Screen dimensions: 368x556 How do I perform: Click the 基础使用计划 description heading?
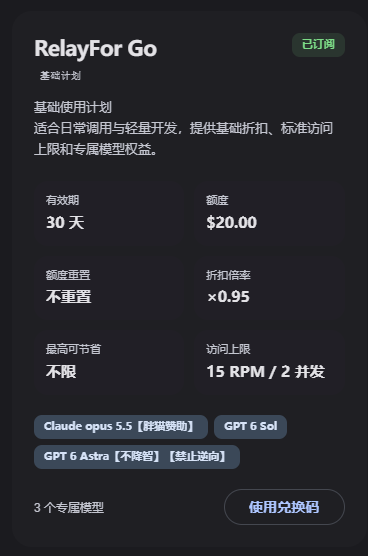click(73, 107)
